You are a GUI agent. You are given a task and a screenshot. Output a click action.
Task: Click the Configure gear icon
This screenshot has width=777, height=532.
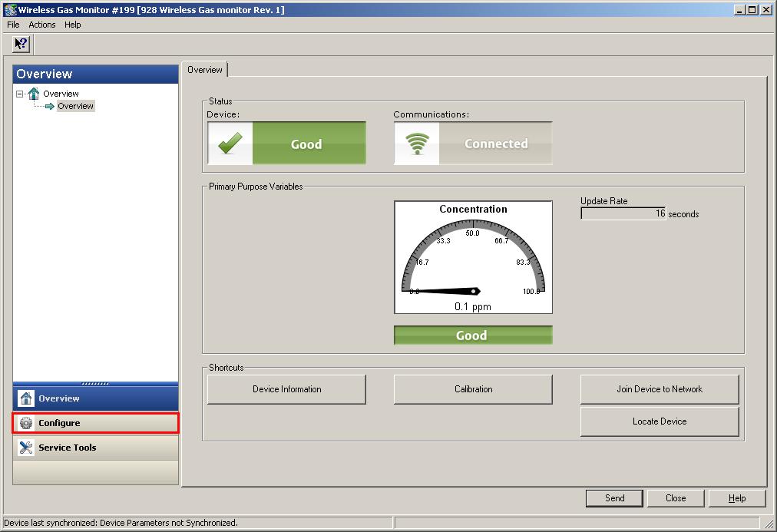click(26, 423)
